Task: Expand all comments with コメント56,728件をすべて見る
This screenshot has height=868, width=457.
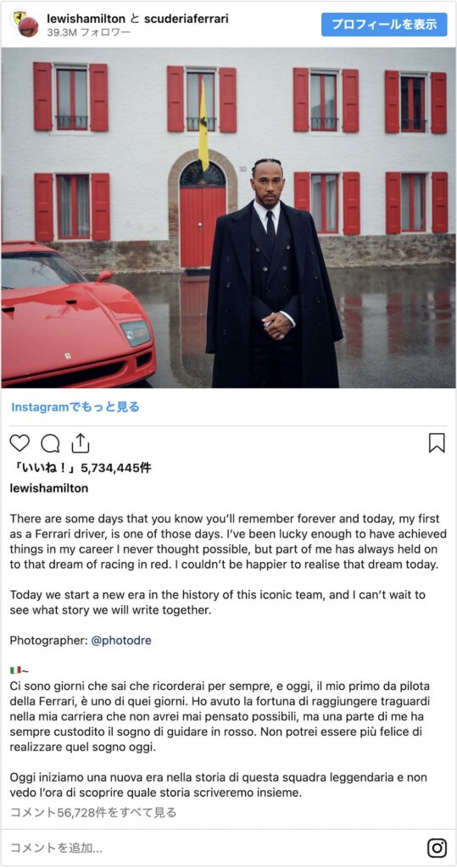Action: click(x=93, y=812)
